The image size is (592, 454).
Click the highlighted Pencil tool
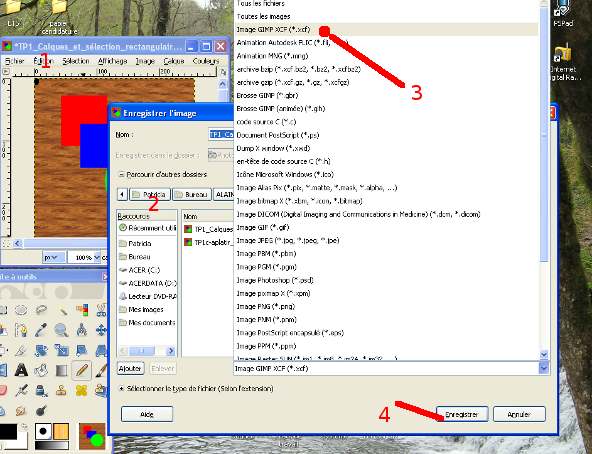click(x=82, y=370)
